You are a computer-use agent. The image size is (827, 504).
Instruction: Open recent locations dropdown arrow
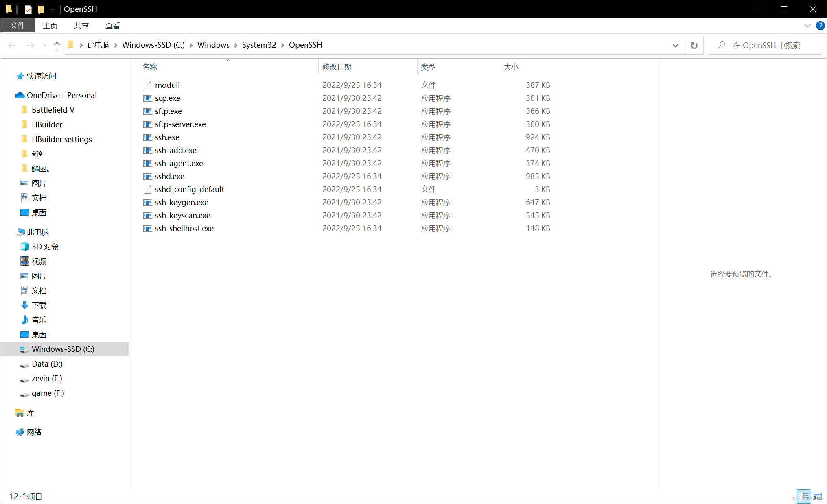[44, 45]
